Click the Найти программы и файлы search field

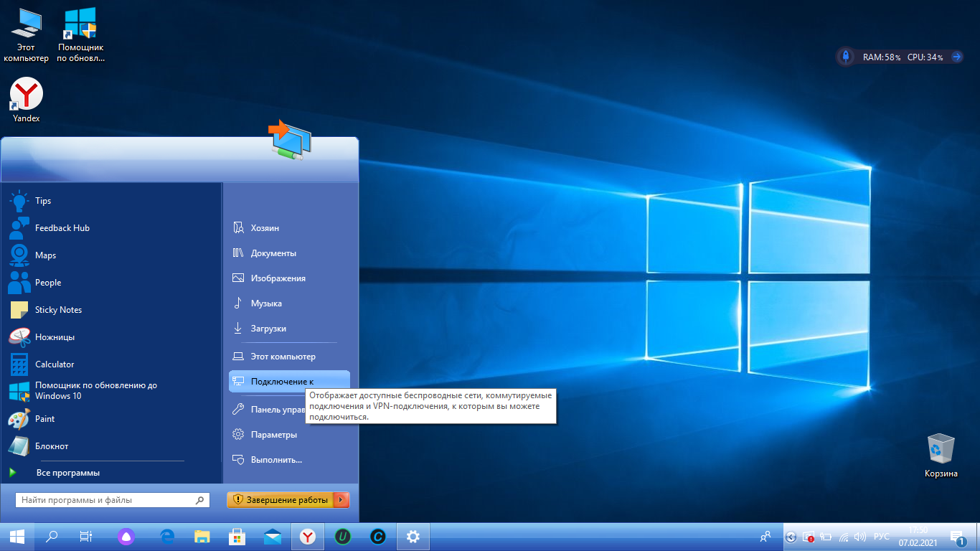tap(105, 500)
